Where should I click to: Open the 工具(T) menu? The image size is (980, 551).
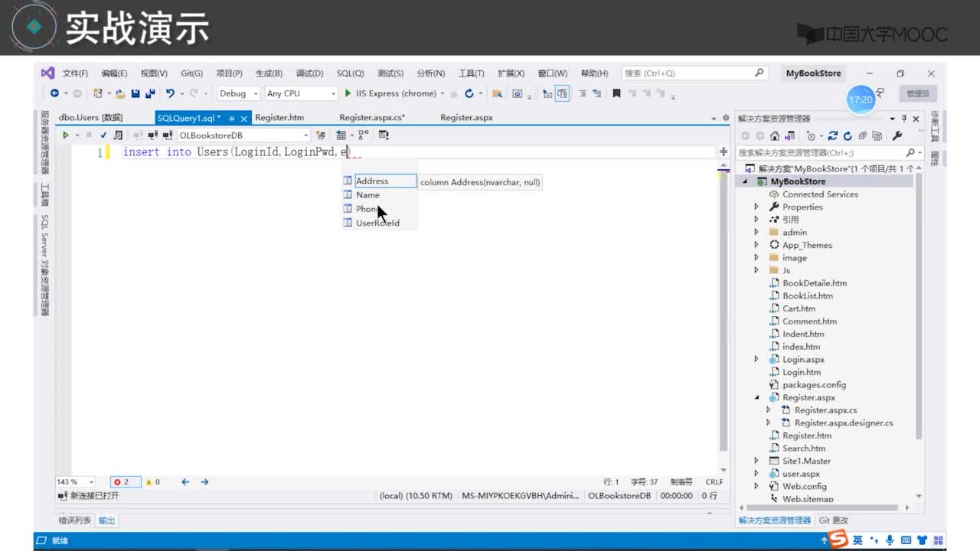pyautogui.click(x=471, y=73)
